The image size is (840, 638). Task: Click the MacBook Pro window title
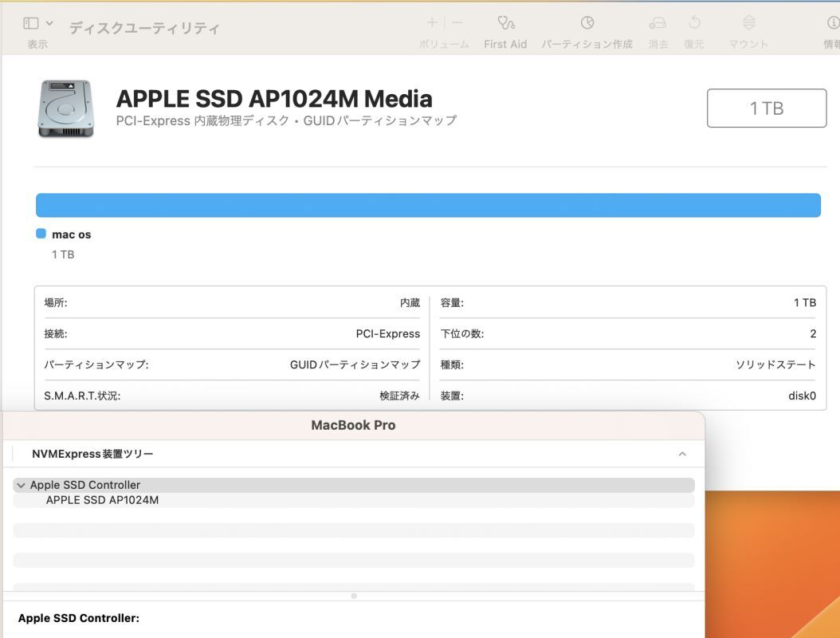coord(353,424)
